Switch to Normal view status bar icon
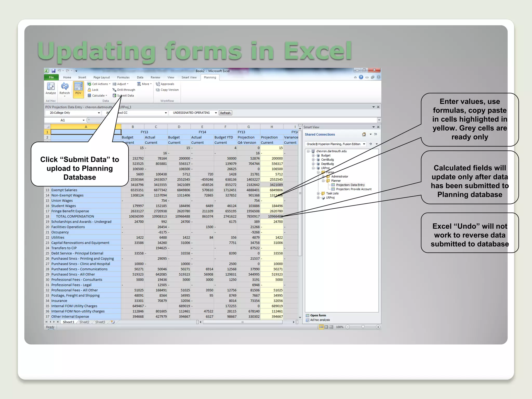Image resolution: width=532 pixels, height=399 pixels. [x=321, y=327]
